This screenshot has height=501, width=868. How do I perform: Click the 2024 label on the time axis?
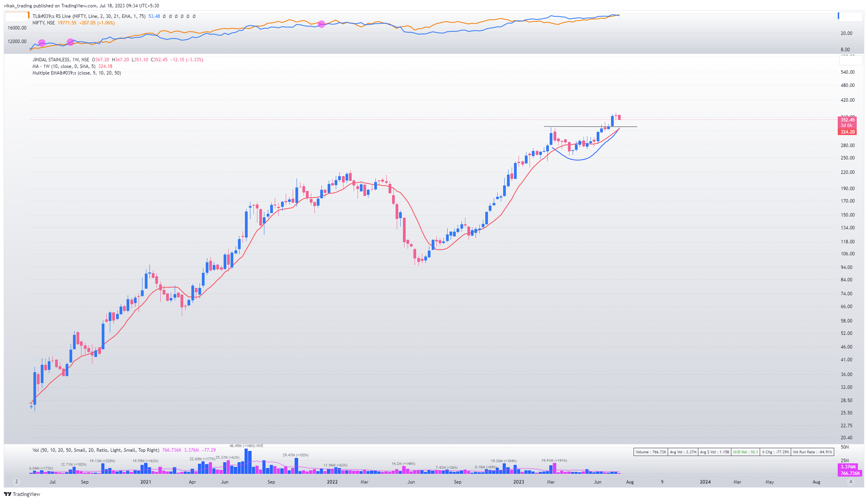(x=705, y=482)
